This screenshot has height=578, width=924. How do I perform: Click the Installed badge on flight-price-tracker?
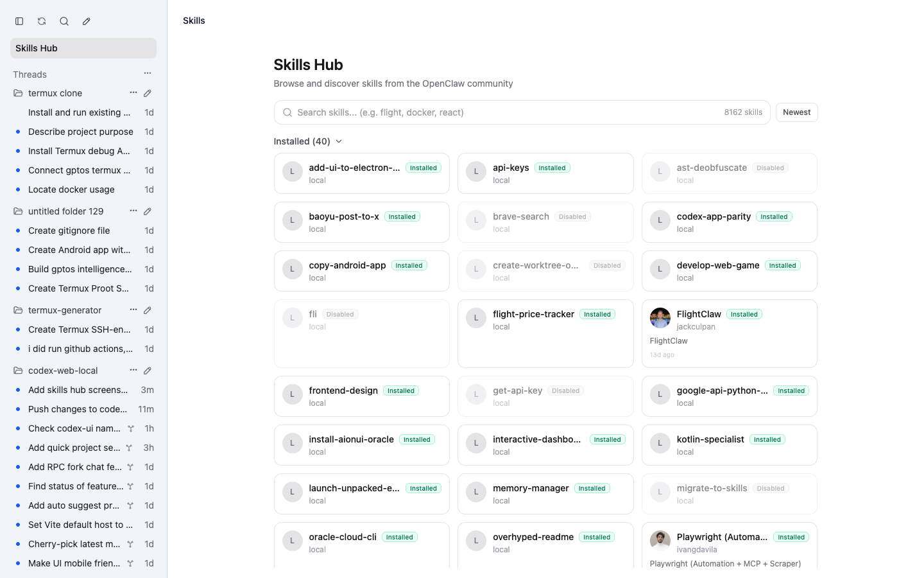(x=597, y=314)
